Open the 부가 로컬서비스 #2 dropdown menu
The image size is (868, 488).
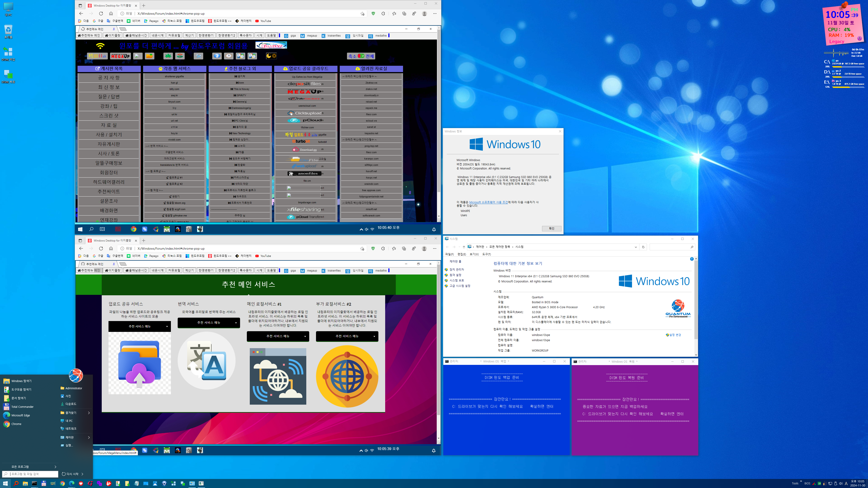(347, 336)
